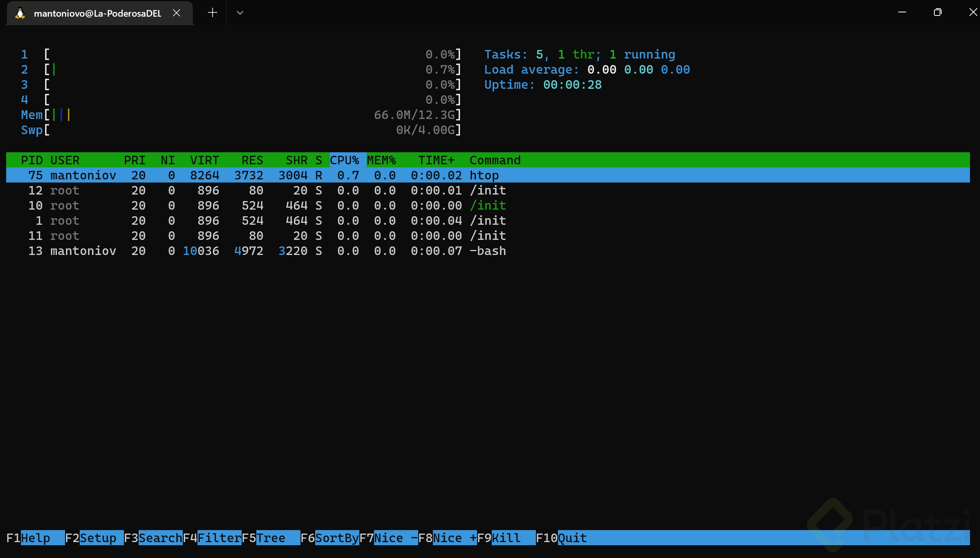Click F8 Nice + to raise priority

coord(448,538)
